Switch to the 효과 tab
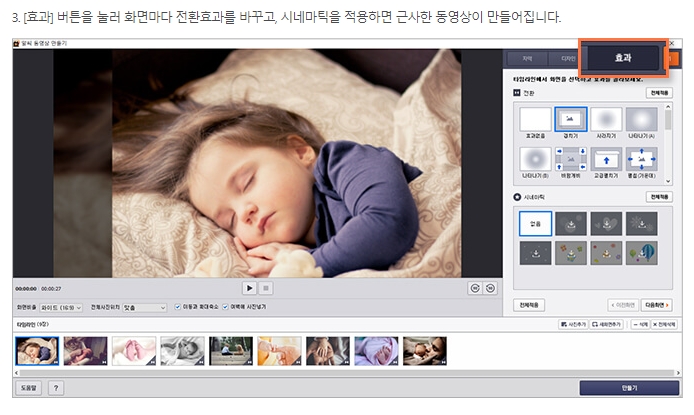 coord(623,58)
